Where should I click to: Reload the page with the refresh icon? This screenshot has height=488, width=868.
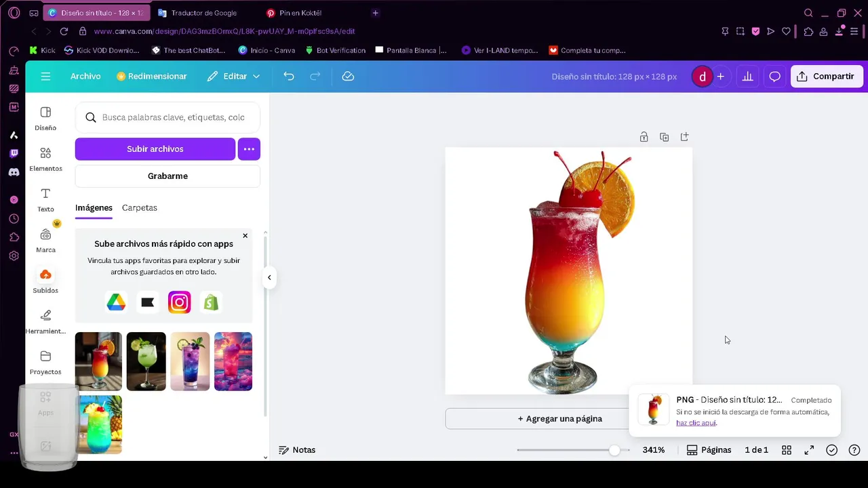click(64, 31)
